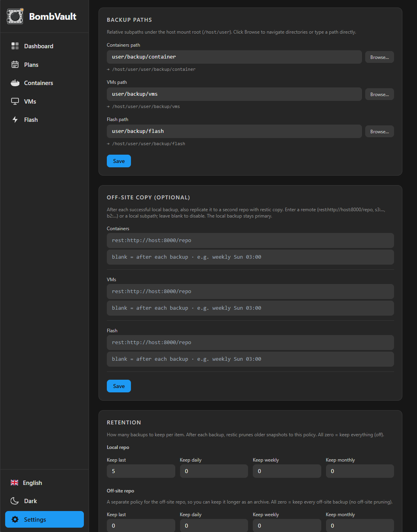This screenshot has height=532, width=417.
Task: Click the Flash lightning bolt icon
Action: pyautogui.click(x=15, y=119)
